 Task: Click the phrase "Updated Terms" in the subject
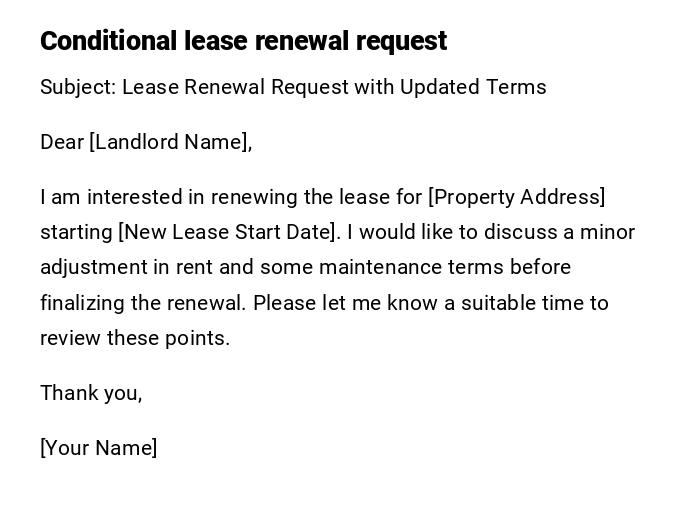tap(473, 87)
